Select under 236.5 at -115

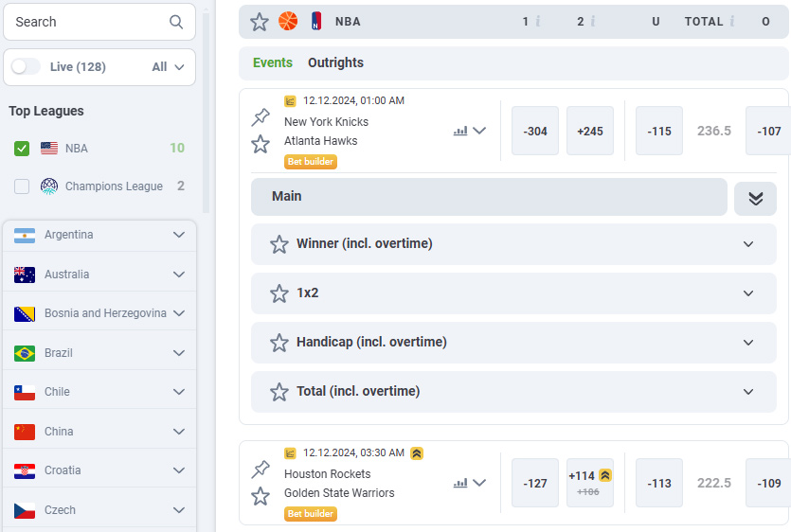(658, 131)
